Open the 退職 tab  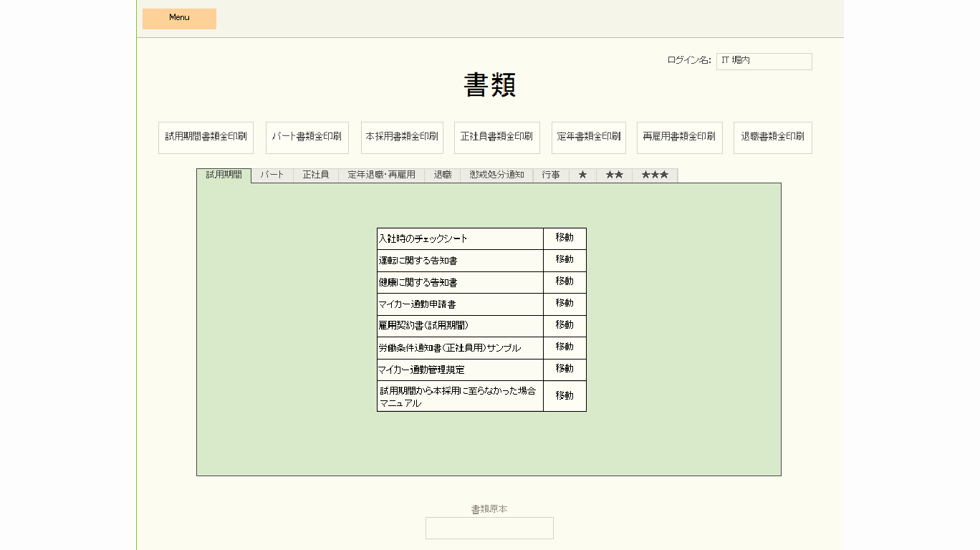[443, 175]
